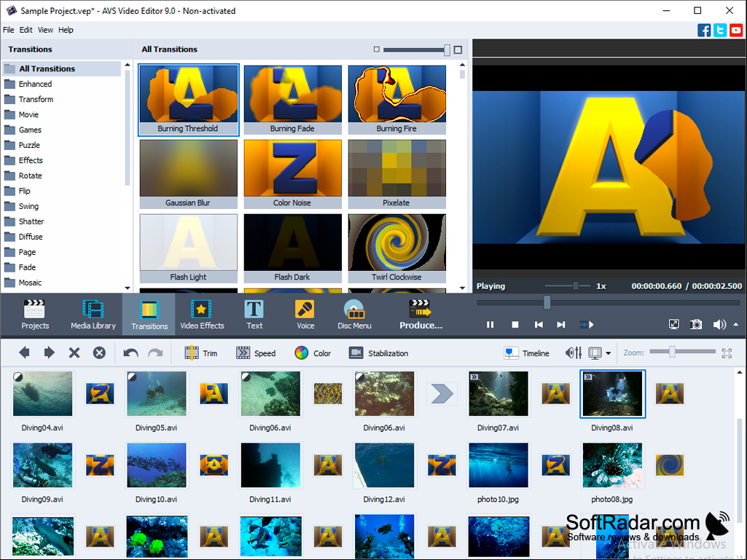Screen dimensions: 747x560
Task: Open the File menu
Action: [9, 30]
